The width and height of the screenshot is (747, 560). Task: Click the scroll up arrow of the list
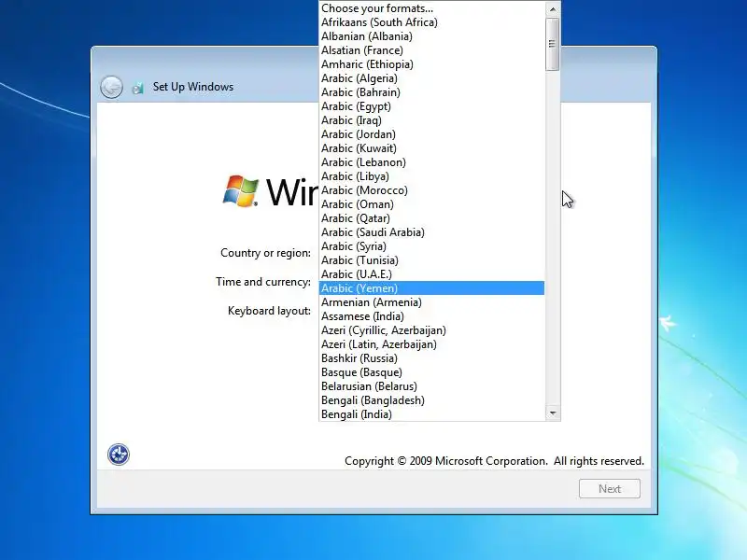553,9
